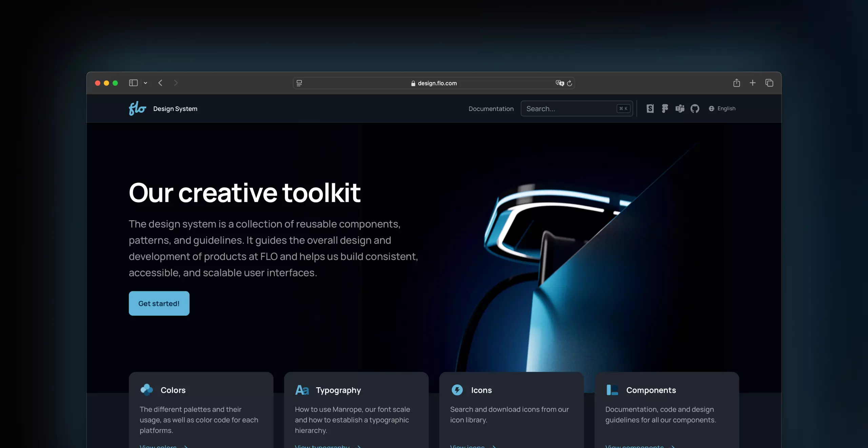Click the Safari share icon
Viewport: 868px width, 448px height.
pyautogui.click(x=736, y=83)
